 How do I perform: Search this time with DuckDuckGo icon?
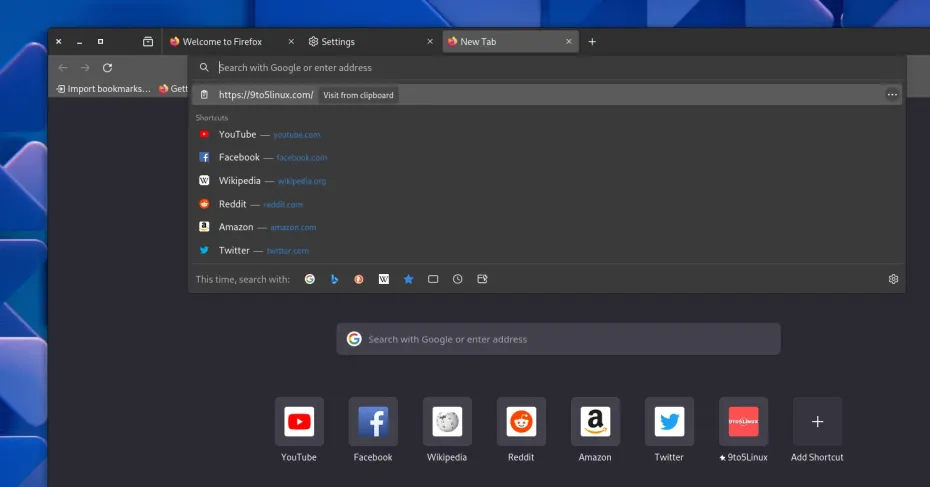(359, 279)
